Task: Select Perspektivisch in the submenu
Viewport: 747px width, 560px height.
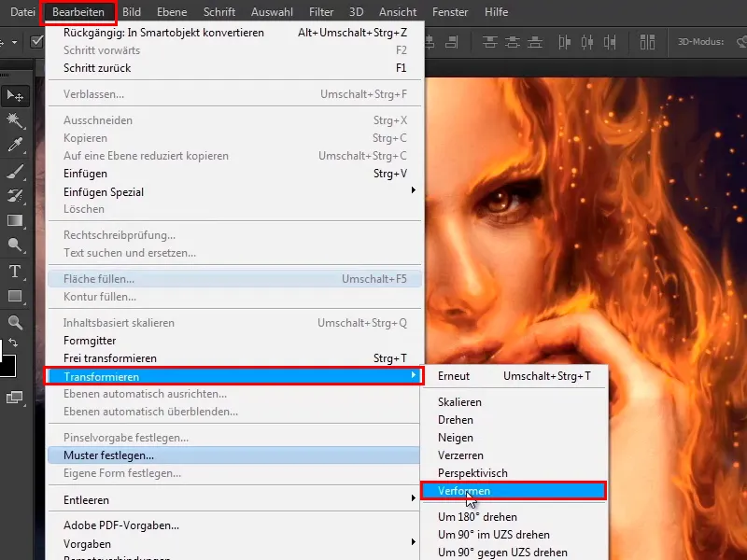Action: pos(514,473)
